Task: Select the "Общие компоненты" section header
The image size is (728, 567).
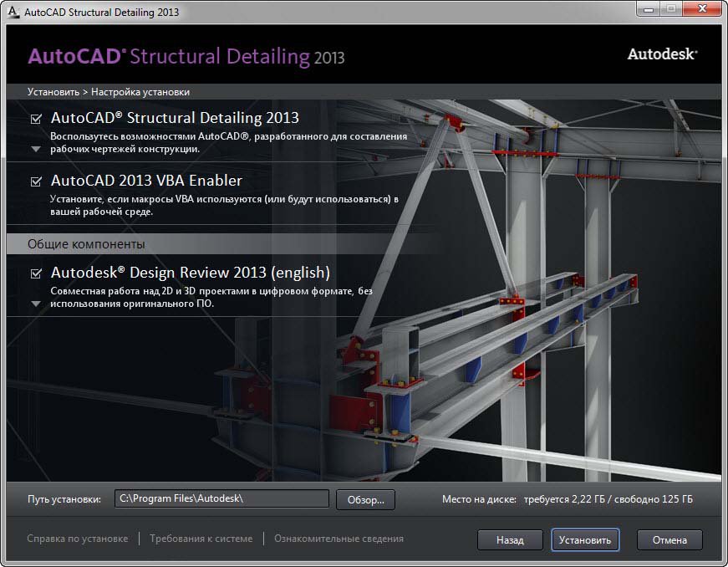Action: tap(86, 244)
